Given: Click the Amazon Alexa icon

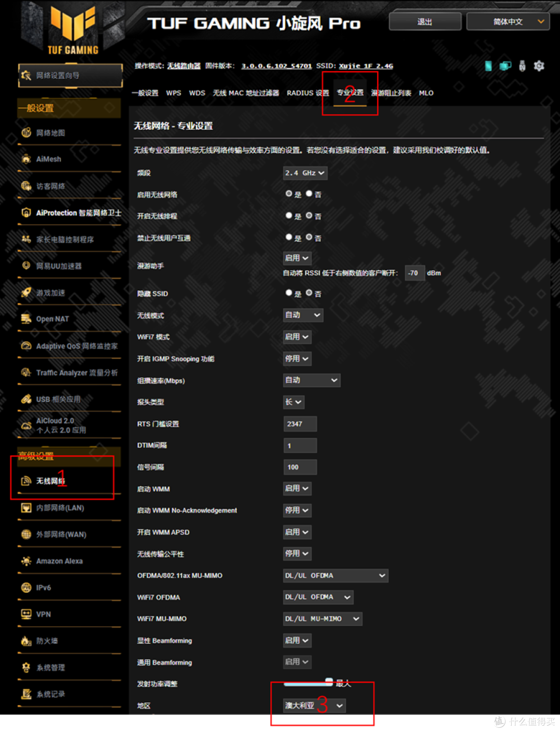Looking at the screenshot, I should [x=26, y=561].
